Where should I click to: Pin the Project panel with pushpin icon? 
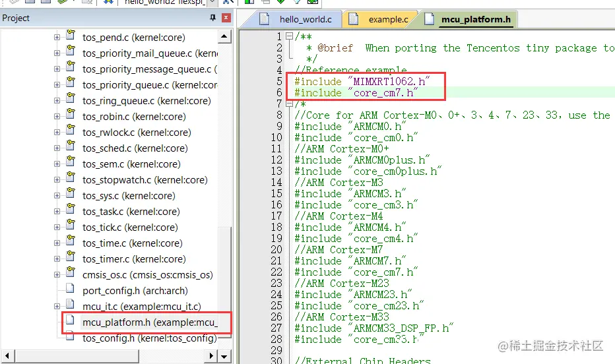[x=212, y=18]
